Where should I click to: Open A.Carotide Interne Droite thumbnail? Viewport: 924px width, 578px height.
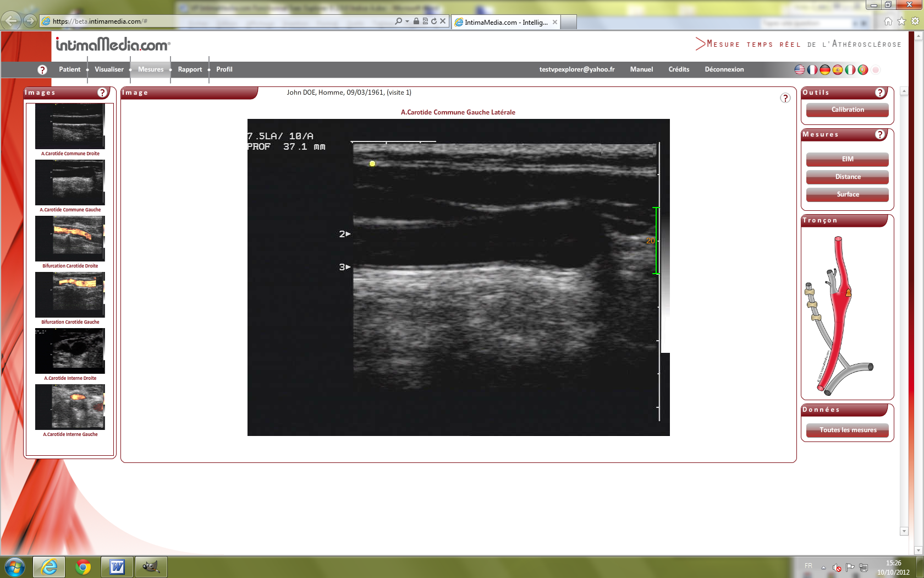pos(70,351)
